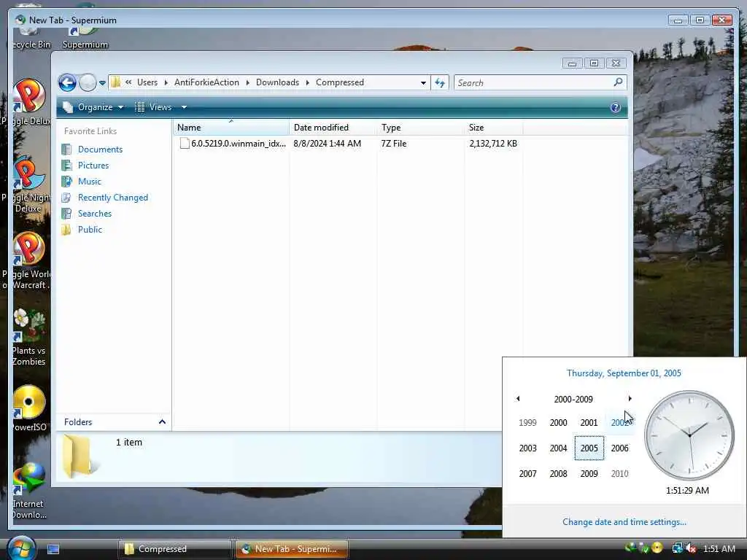Image resolution: width=747 pixels, height=560 pixels.
Task: Open Music in Favorite Links
Action: tap(90, 182)
